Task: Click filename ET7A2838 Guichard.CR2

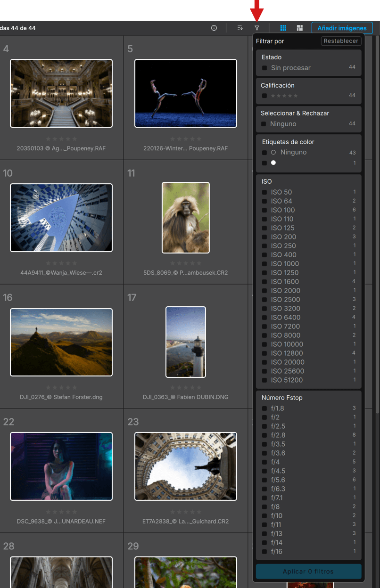Action: pos(186,522)
